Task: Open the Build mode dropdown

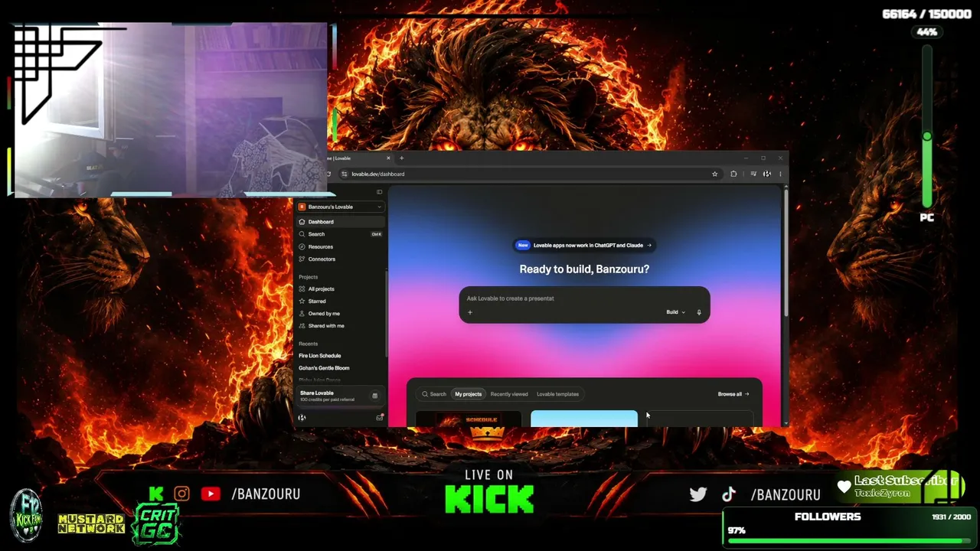Action: (675, 312)
